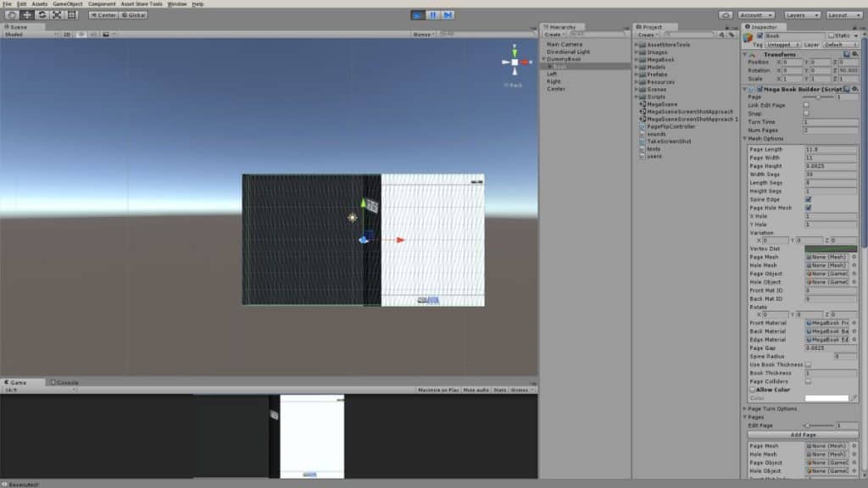Open the Asset Store Tools menu
The height and width of the screenshot is (488, 868).
pyautogui.click(x=142, y=4)
